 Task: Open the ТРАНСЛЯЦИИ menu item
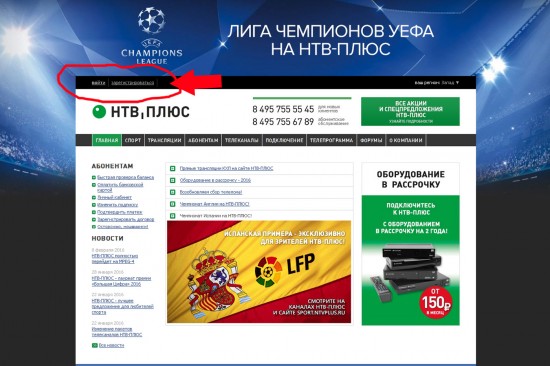165,140
